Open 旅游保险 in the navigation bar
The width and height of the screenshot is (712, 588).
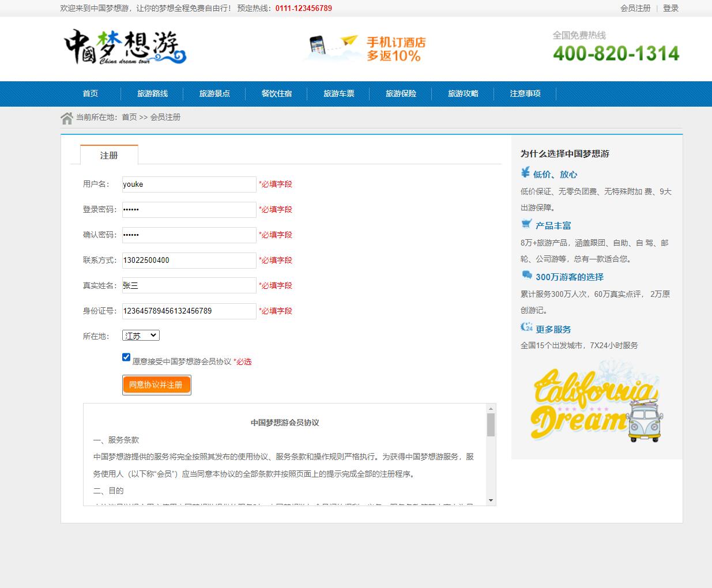401,93
